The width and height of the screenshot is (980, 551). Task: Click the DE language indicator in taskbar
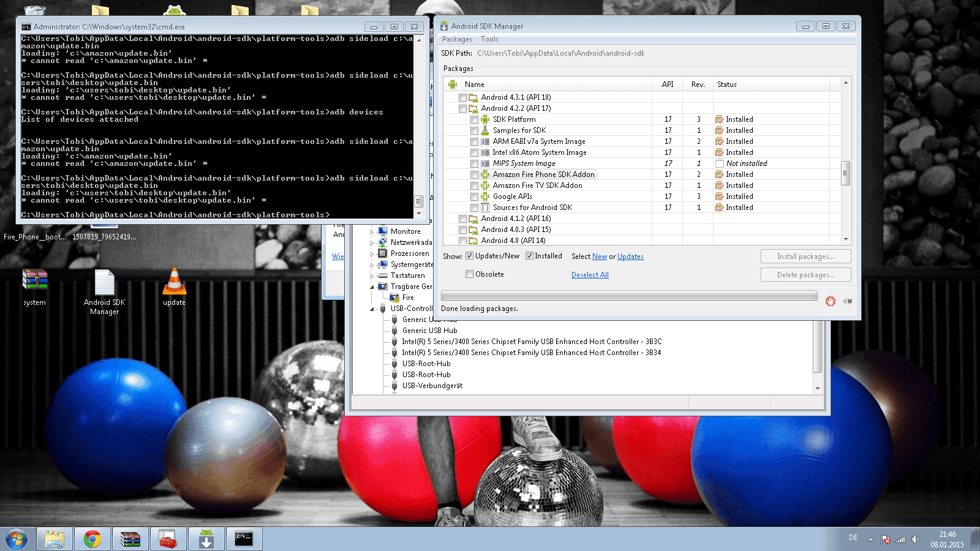853,538
